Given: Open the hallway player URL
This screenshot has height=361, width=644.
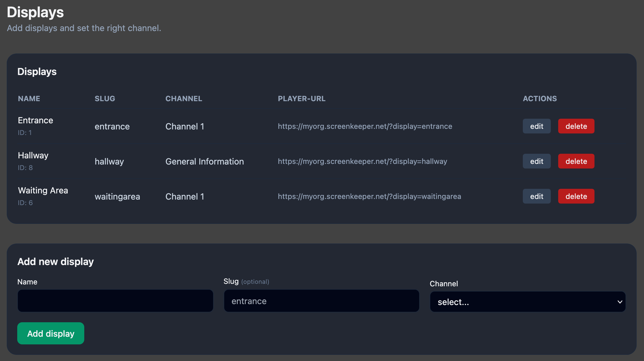Looking at the screenshot, I should pyautogui.click(x=362, y=161).
